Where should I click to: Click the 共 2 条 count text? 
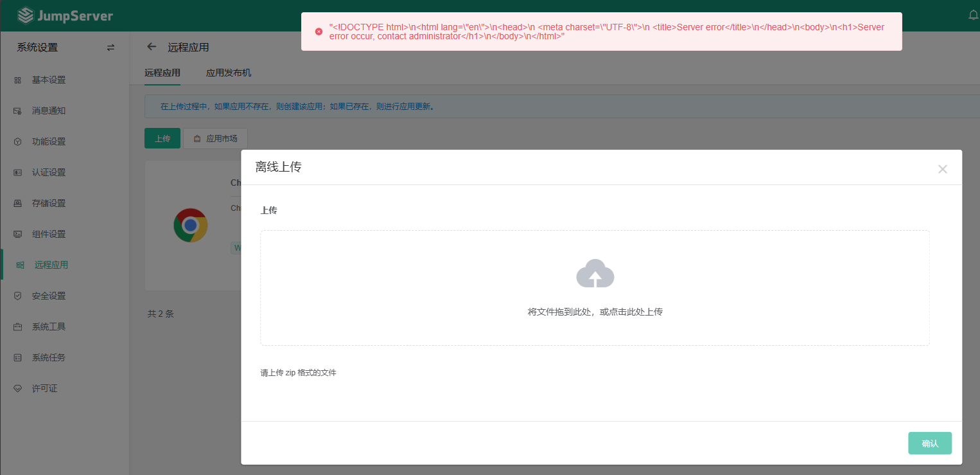tap(161, 314)
